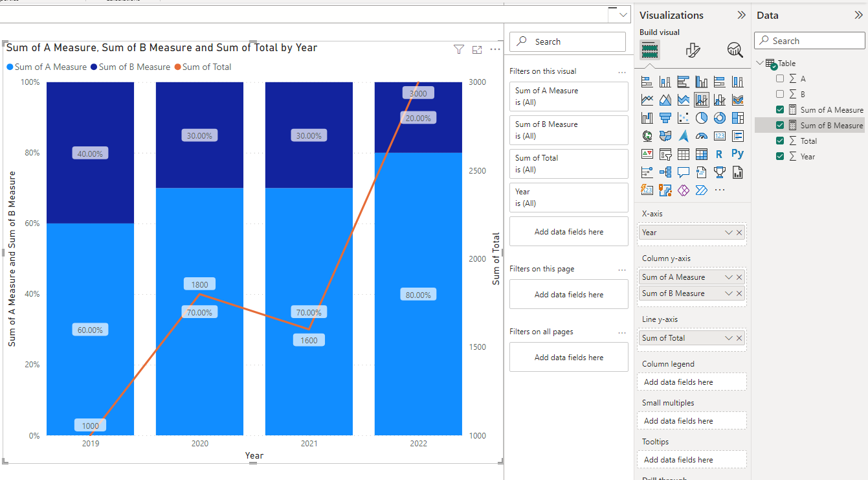The image size is (868, 480).
Task: Click the Sum of A Measure legend swatch
Action: [10, 67]
